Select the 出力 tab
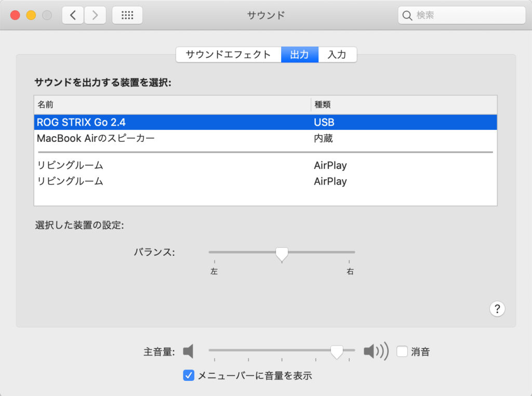This screenshot has height=396, width=532. pyautogui.click(x=300, y=55)
